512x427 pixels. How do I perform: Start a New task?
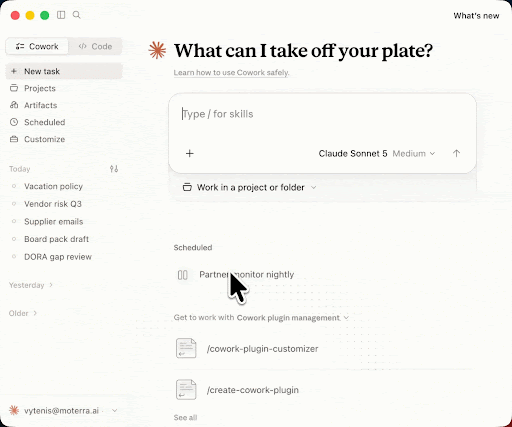(x=64, y=71)
